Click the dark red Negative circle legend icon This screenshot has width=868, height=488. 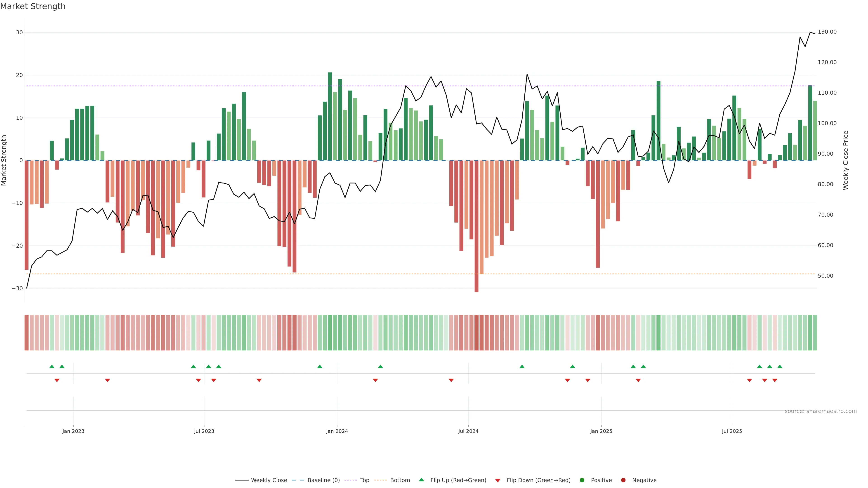tap(623, 480)
